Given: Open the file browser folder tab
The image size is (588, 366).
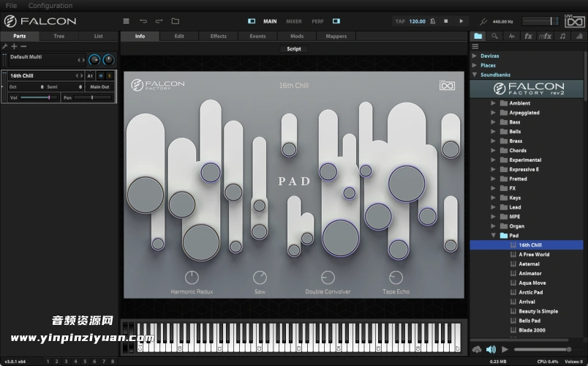Looking at the screenshot, I should pyautogui.click(x=478, y=36).
